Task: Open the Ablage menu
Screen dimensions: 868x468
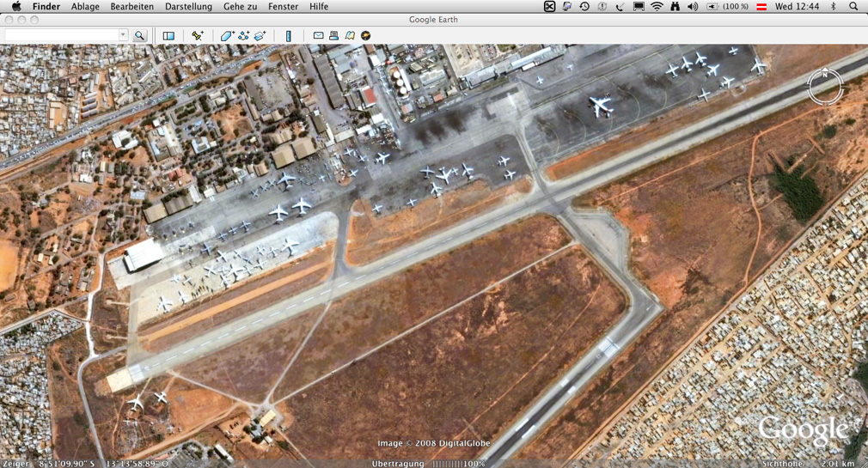Action: (x=85, y=7)
